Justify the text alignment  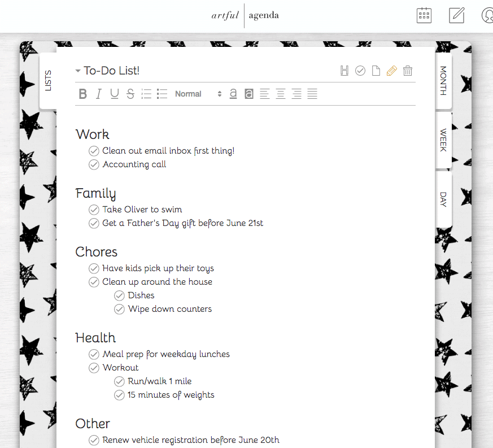click(x=312, y=94)
